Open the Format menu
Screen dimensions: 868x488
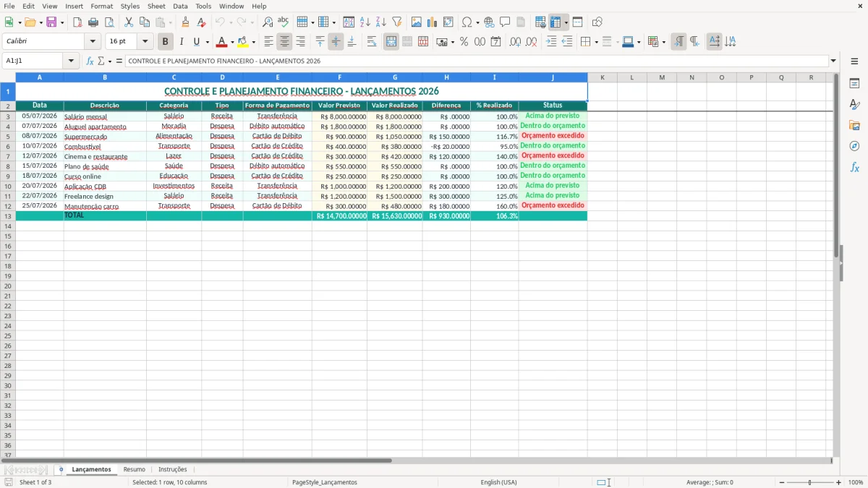pyautogui.click(x=101, y=6)
